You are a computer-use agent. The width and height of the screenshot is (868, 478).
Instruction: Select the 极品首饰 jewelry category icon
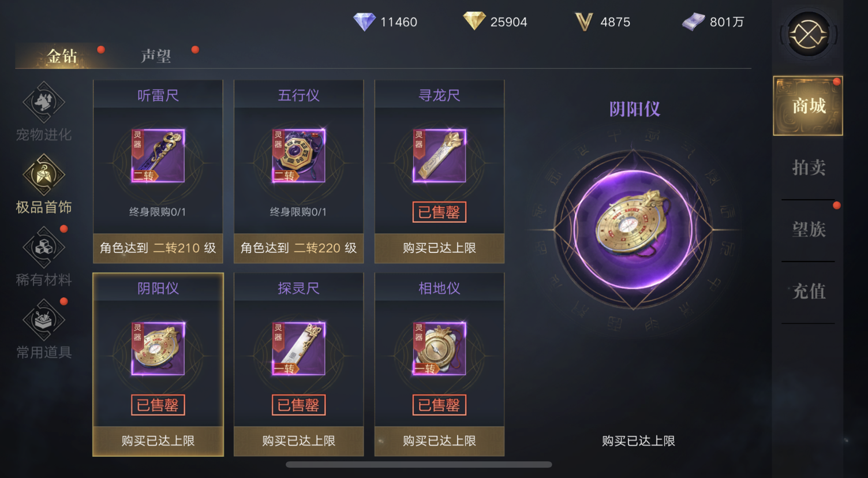44,175
